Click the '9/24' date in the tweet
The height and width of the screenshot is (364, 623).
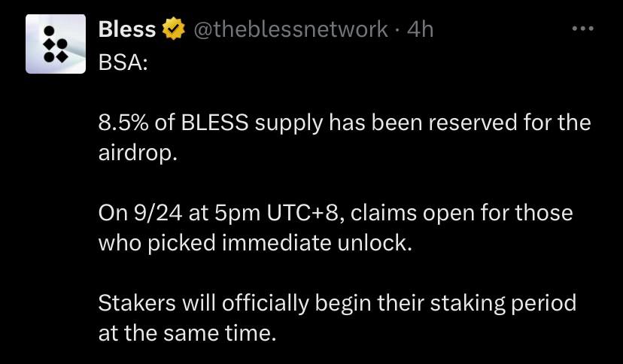[159, 213]
